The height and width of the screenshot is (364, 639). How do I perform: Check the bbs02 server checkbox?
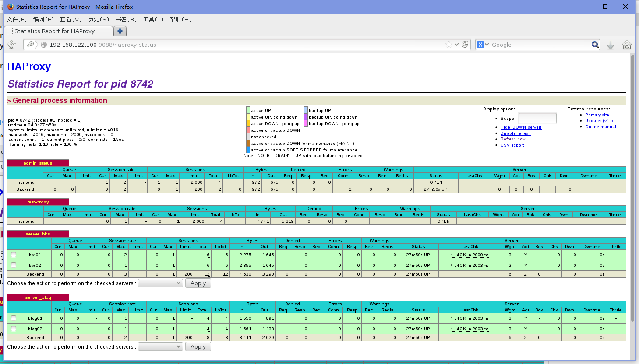pos(14,265)
